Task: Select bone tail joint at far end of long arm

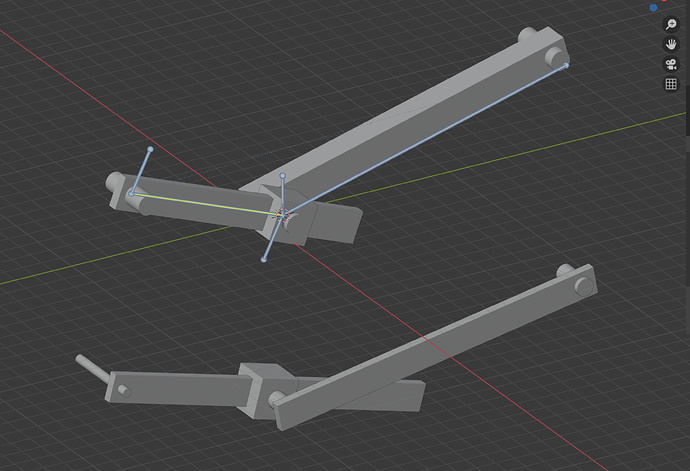Action: pyautogui.click(x=566, y=66)
